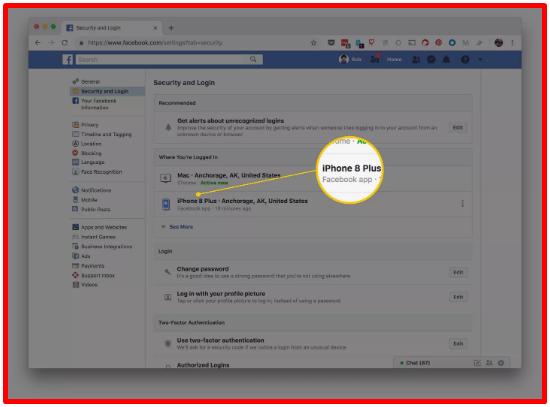Open three-dot menu for iPhone session
This screenshot has width=550, height=407.
tap(462, 204)
